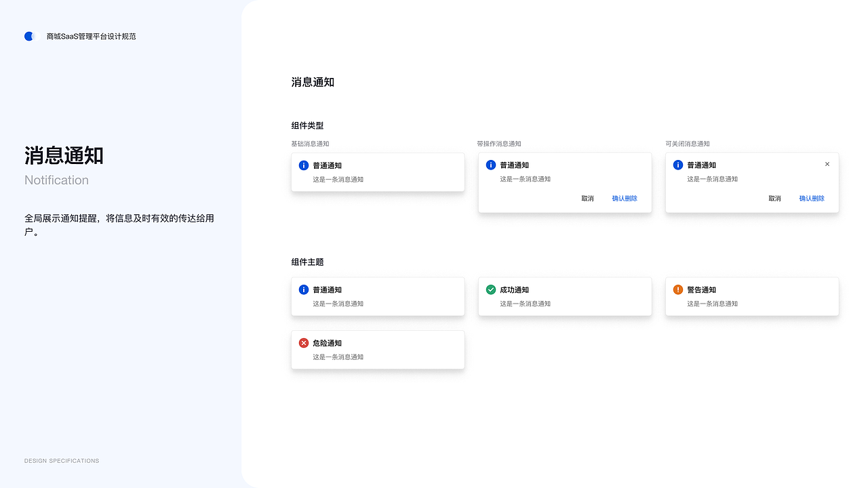Click the orange warning icon on the 警告通知 card

pos(677,289)
